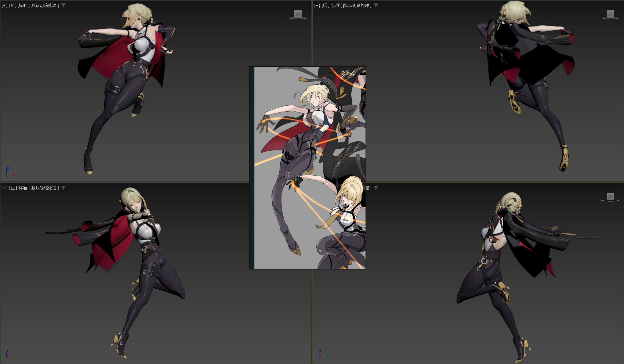Viewport: 624px width, 364px height.
Task: Click the 右 ViewCube face
Action: click(x=610, y=196)
